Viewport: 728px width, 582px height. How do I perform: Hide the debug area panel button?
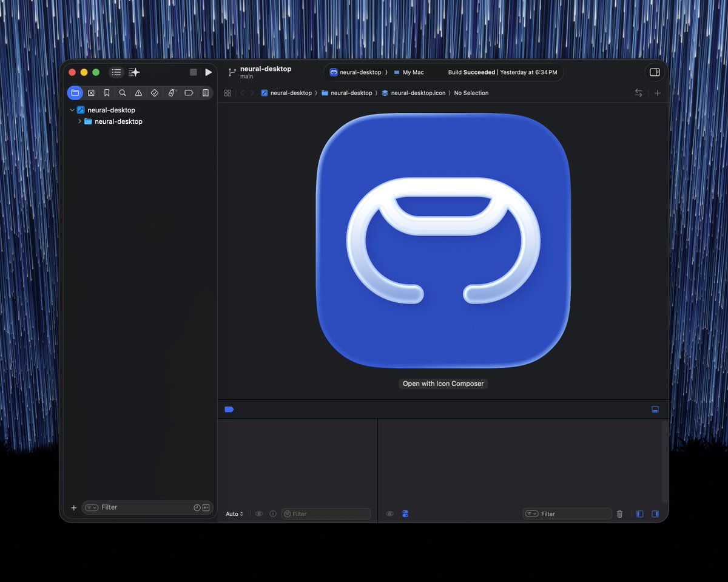click(655, 410)
